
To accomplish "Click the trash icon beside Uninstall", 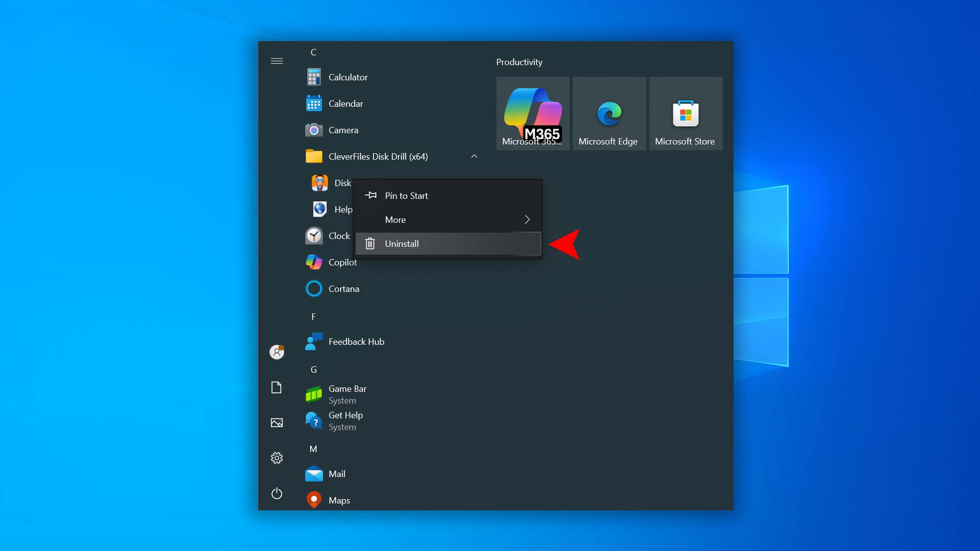I will coord(370,243).
